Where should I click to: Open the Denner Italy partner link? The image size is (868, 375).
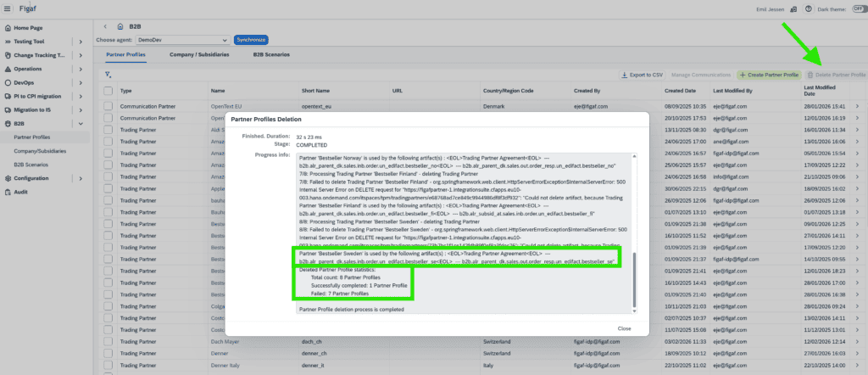[225, 365]
